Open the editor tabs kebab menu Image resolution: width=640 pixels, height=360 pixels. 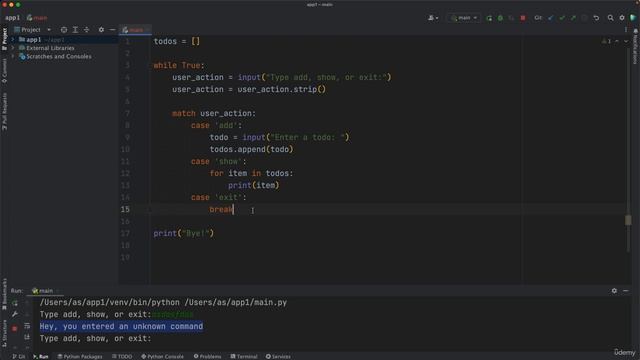pos(626,30)
